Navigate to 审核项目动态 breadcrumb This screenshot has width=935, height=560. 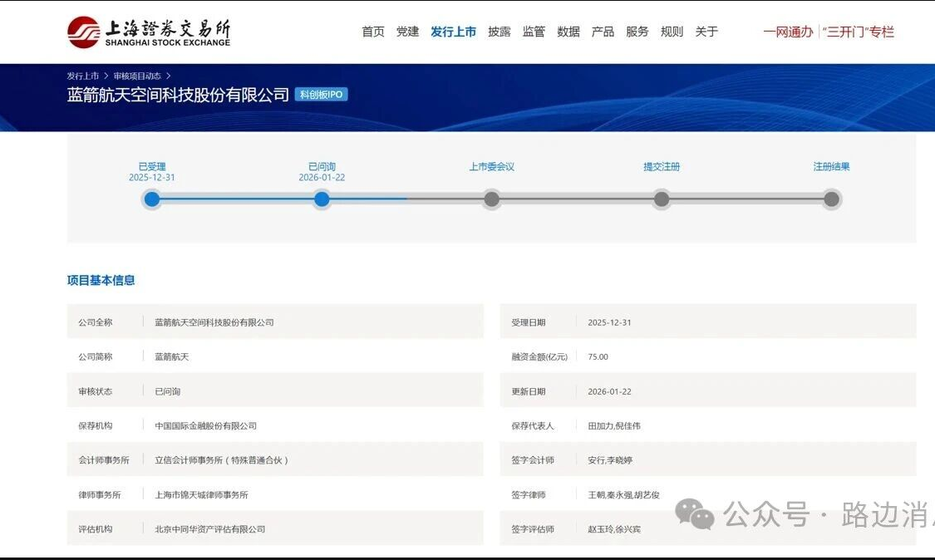coord(137,76)
